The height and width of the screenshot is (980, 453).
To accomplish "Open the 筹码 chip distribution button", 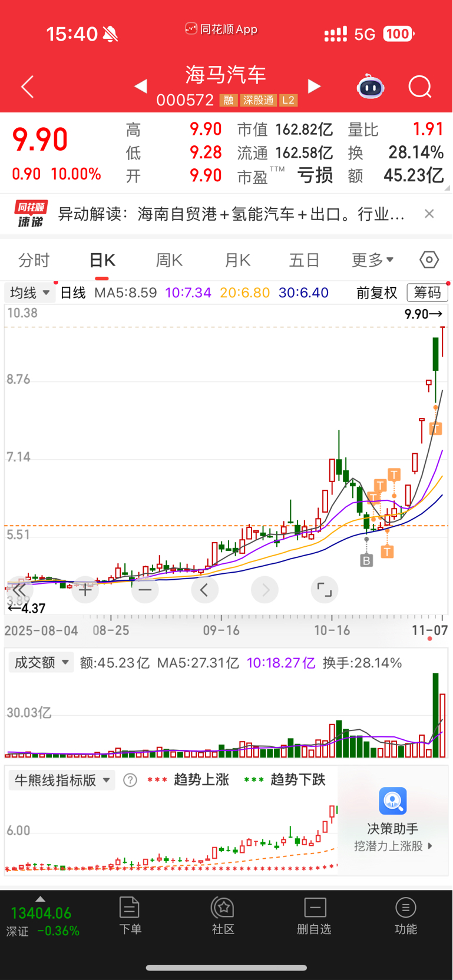I will pyautogui.click(x=428, y=293).
